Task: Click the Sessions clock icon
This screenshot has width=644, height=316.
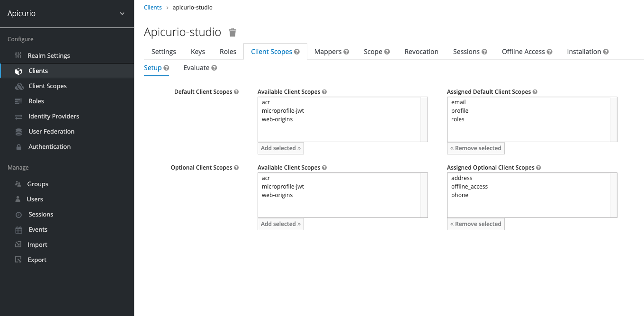Action: [19, 215]
